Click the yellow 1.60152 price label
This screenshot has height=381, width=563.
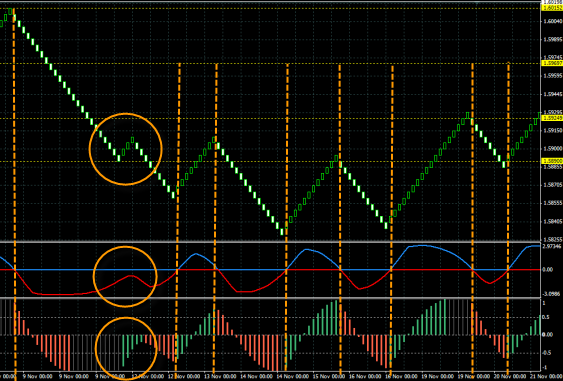553,8
